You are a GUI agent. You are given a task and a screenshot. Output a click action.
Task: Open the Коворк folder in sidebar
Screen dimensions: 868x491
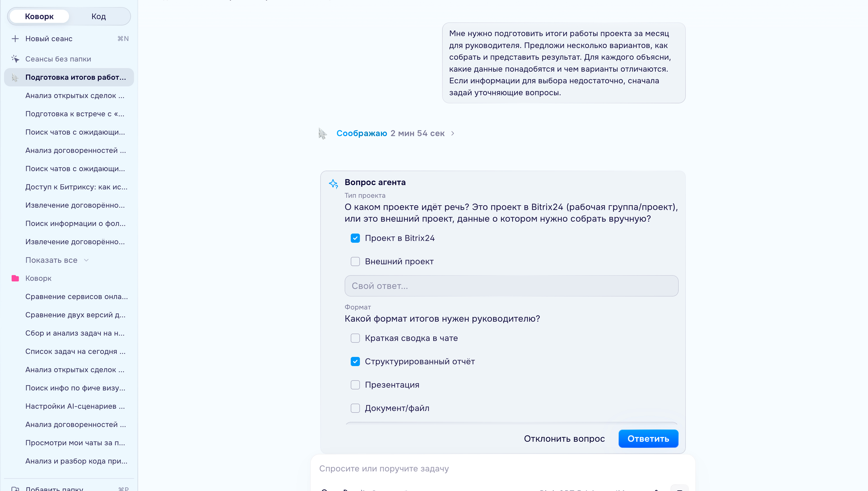click(38, 278)
